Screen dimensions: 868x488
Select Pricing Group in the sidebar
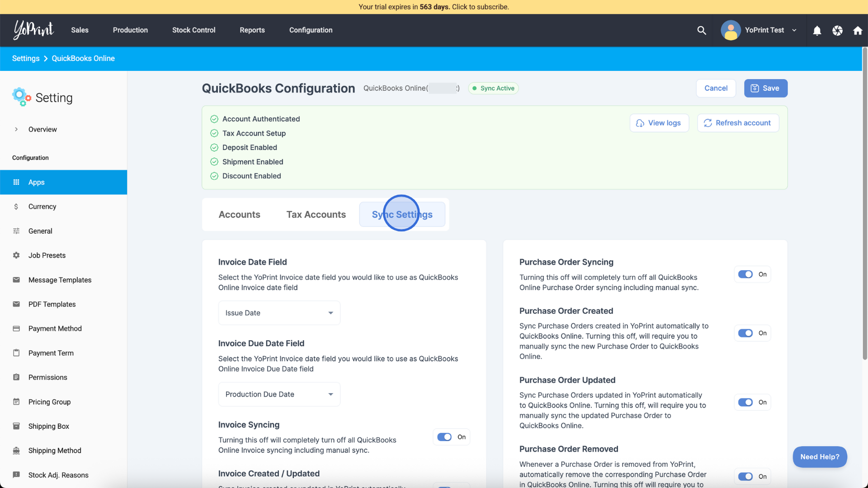[x=63, y=402]
